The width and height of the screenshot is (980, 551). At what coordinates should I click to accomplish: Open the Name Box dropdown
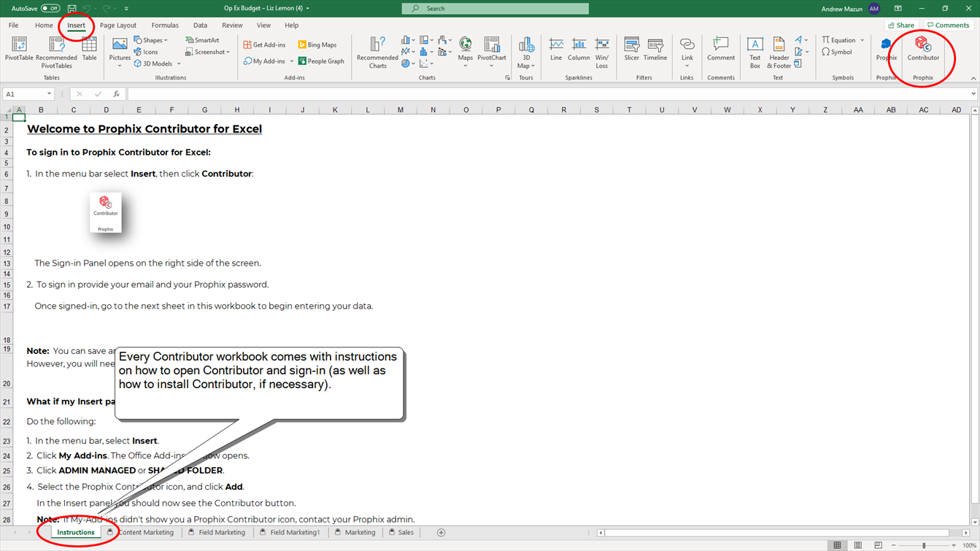coord(49,94)
